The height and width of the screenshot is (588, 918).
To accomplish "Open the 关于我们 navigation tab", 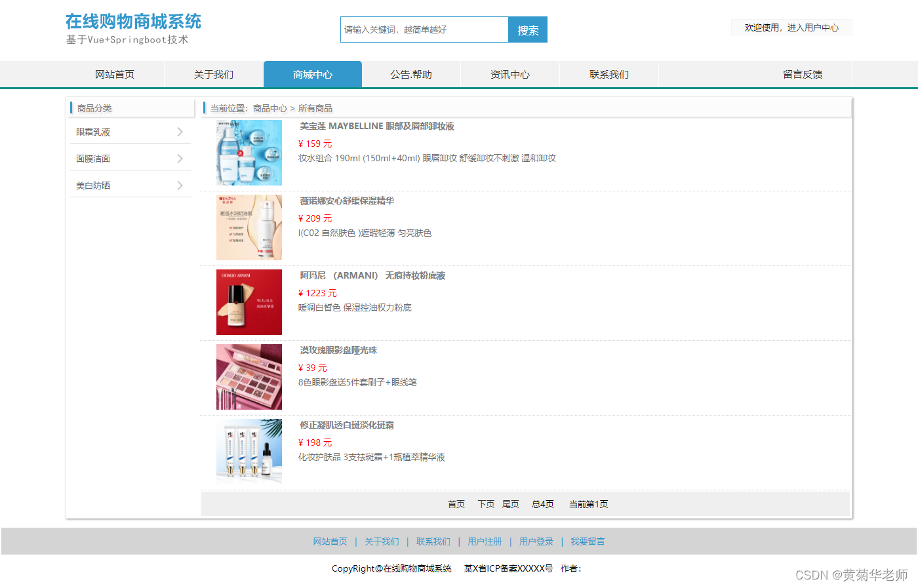I will (214, 74).
